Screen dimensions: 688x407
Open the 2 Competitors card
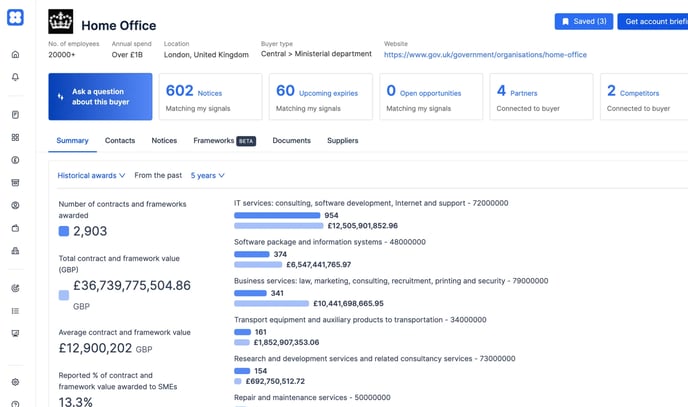[644, 96]
